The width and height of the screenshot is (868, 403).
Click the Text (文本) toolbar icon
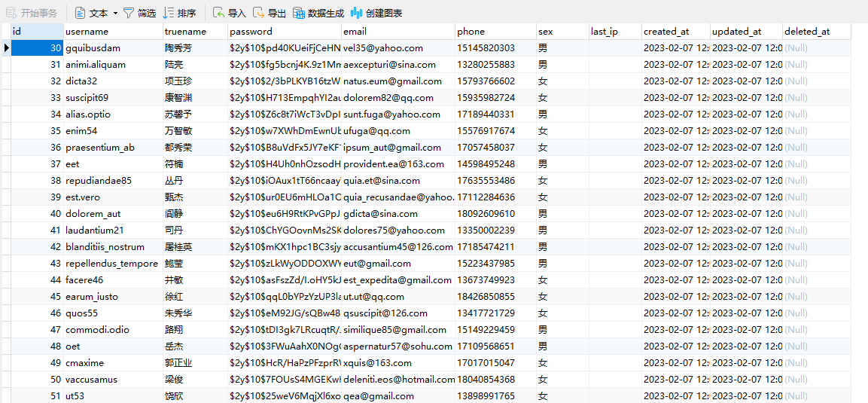tap(80, 13)
